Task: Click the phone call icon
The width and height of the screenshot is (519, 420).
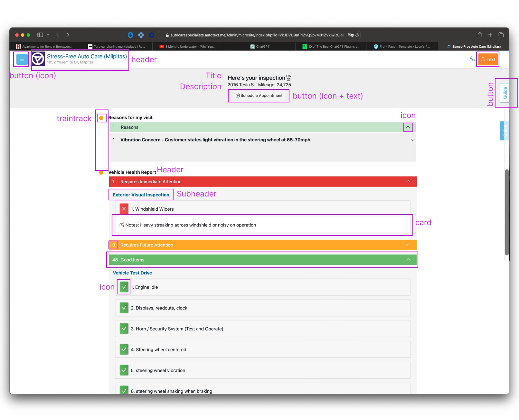Action: 472,59
